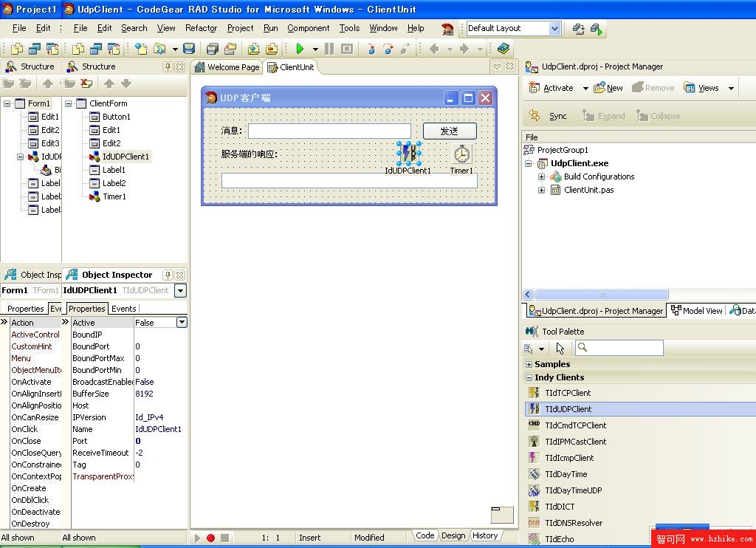
Task: Open Object Inspector component selector dropdown
Action: pos(180,290)
